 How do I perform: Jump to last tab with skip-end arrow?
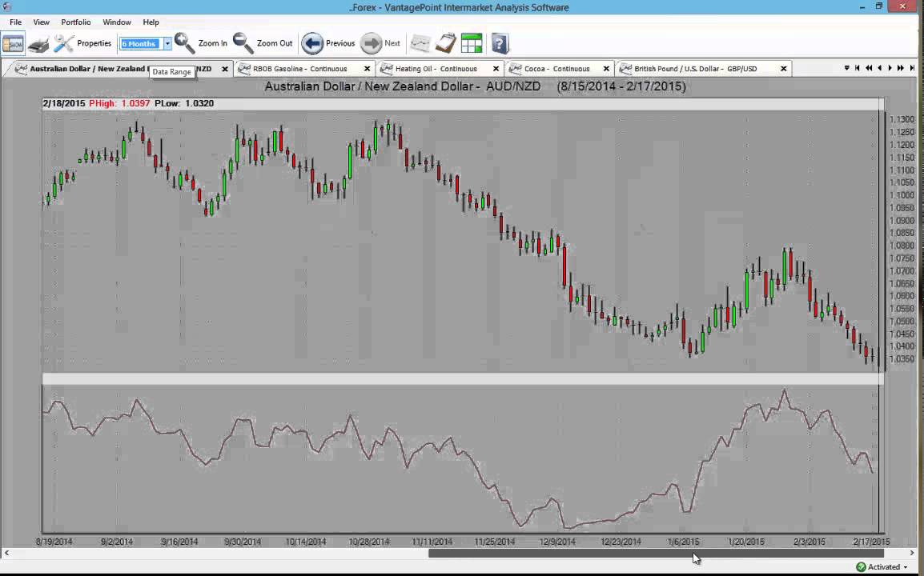pyautogui.click(x=912, y=68)
